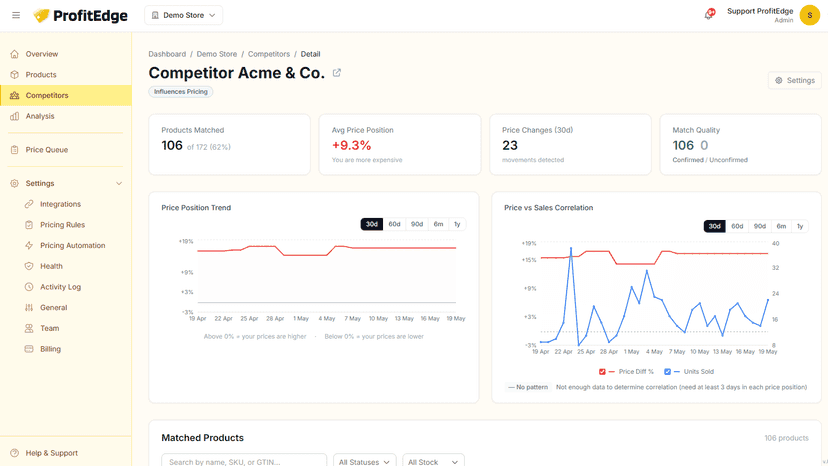The height and width of the screenshot is (466, 828).
Task: Select 60d in Price vs Sales Correlation
Action: 737,226
